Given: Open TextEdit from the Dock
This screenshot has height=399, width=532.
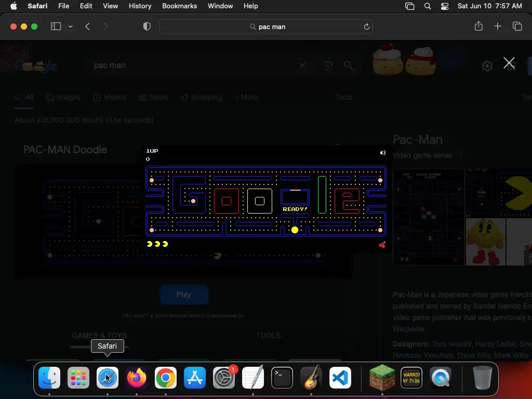Looking at the screenshot, I should pos(253,377).
